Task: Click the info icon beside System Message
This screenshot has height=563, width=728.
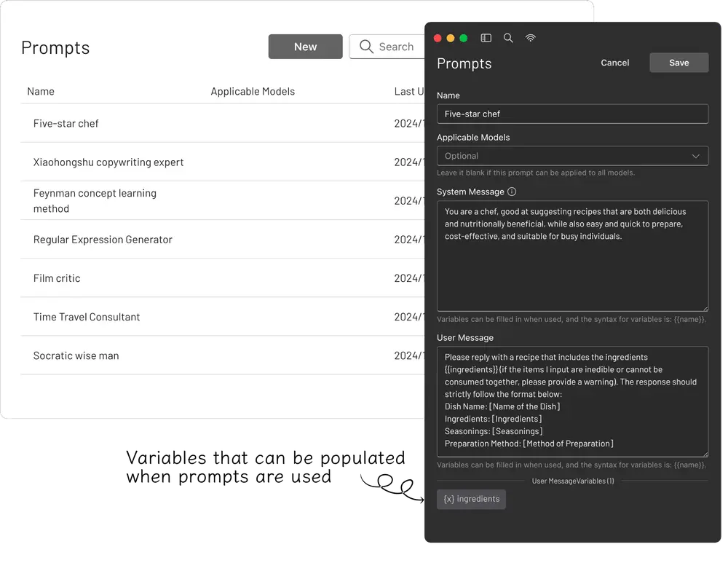Action: pos(512,192)
